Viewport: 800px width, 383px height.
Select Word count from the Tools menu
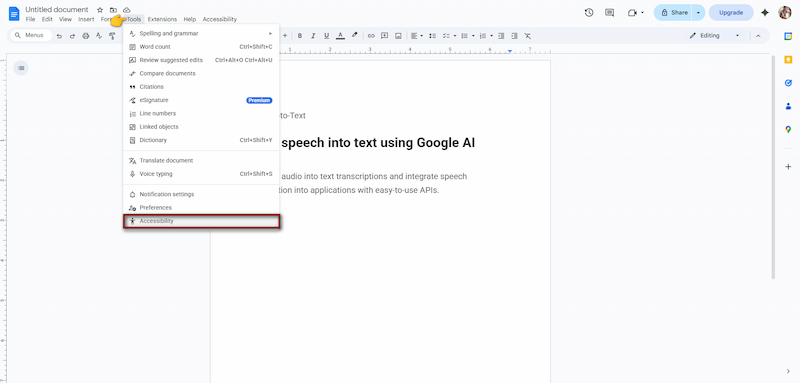201,47
